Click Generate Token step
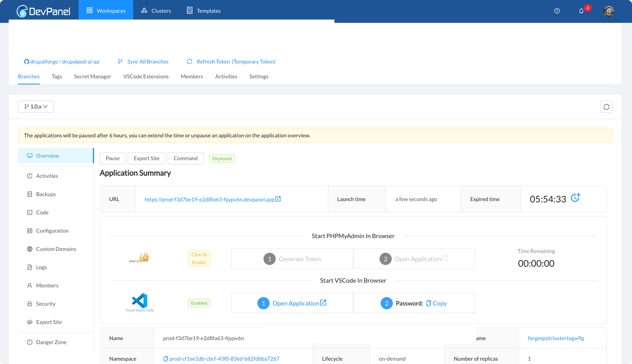Viewport: 632px width, 364px height. 292,259
